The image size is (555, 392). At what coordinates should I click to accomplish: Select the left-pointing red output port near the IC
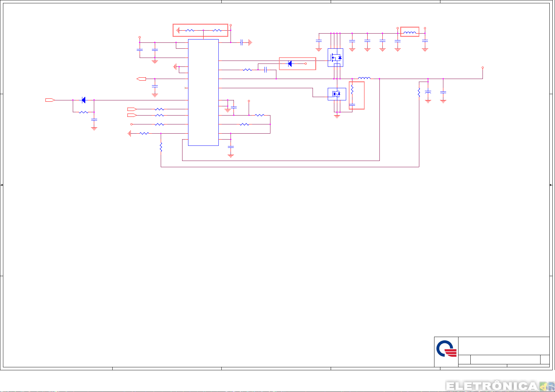(141, 79)
